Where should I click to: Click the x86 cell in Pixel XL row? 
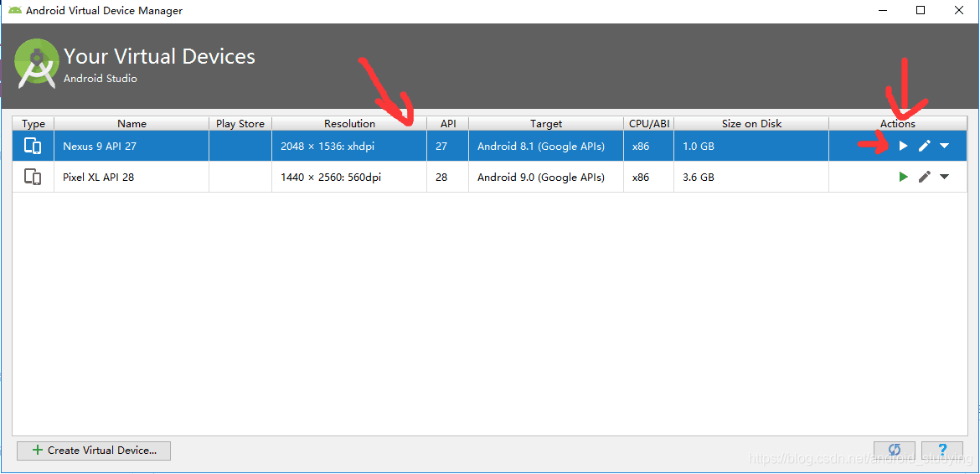(x=649, y=178)
